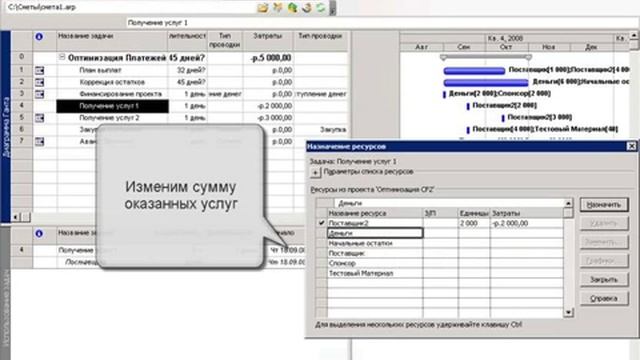Click the Длительность column header
Viewport: 640px width, 360px height.
187,41
